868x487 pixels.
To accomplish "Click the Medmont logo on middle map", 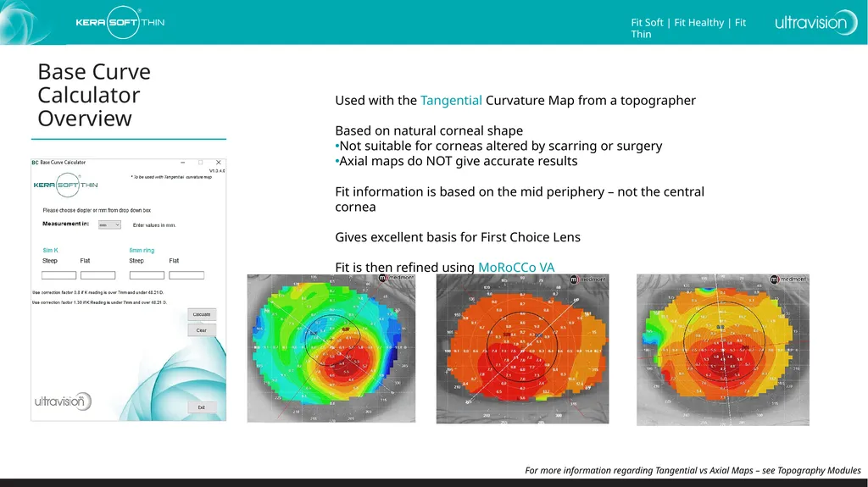I will tap(588, 279).
